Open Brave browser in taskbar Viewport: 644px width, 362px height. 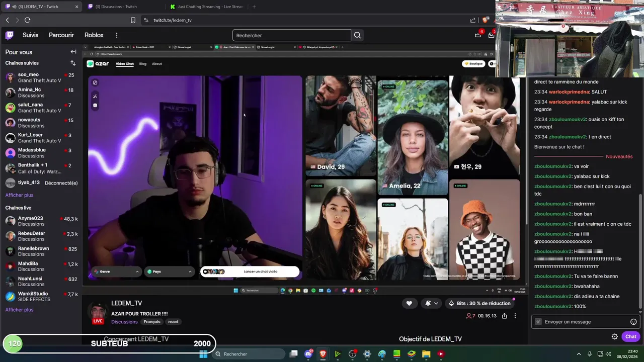click(323, 354)
